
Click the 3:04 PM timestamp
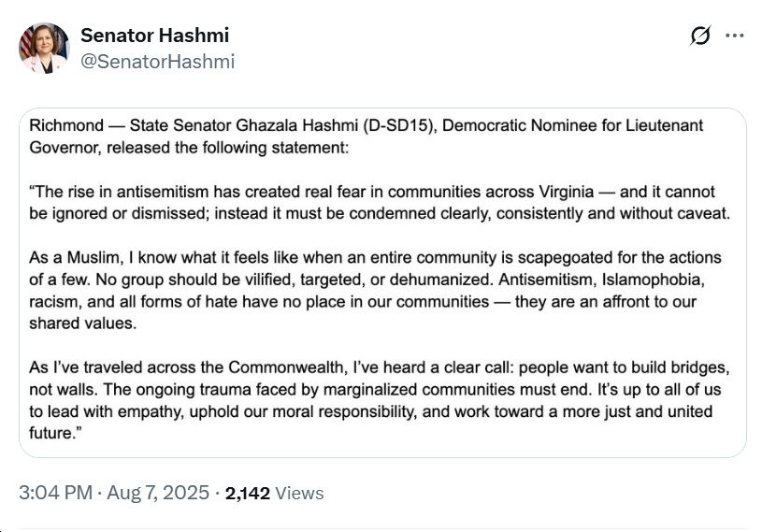[55, 492]
